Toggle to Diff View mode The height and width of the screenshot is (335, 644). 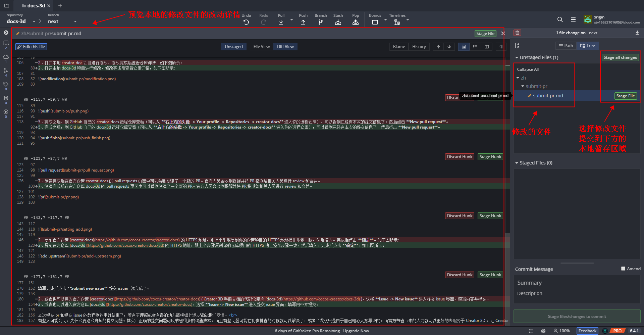click(285, 47)
